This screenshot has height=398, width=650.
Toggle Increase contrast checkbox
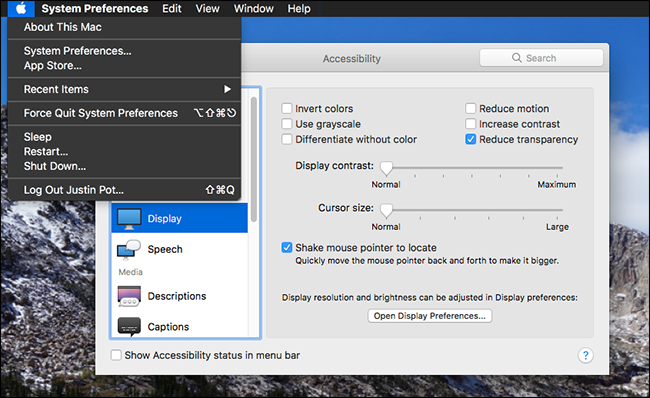(471, 124)
